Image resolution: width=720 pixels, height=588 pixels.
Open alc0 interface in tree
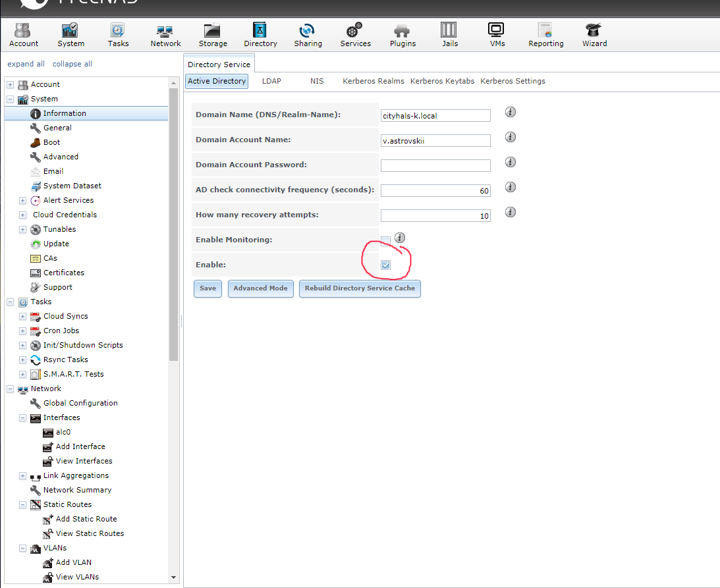click(63, 432)
